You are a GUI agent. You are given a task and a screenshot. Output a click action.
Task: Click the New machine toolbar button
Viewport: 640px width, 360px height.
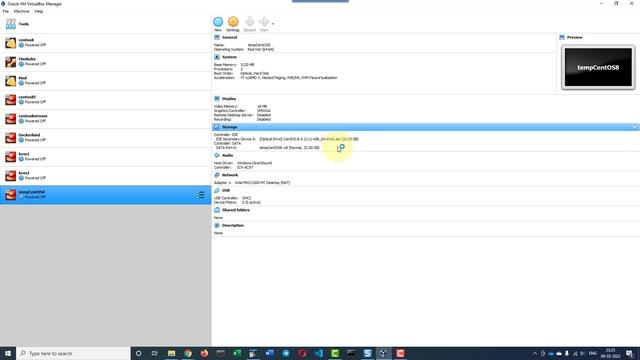pyautogui.click(x=218, y=24)
